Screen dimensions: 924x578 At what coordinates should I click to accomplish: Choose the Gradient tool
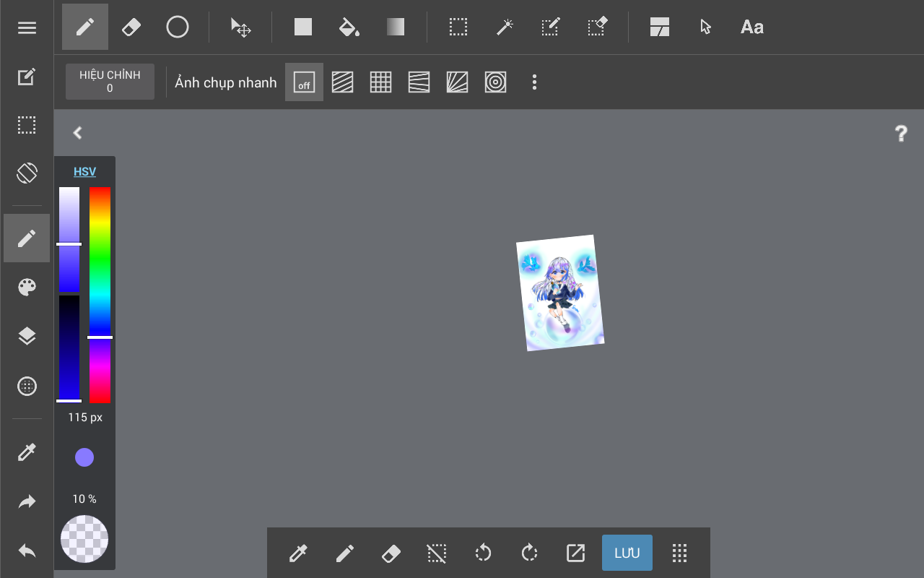(395, 27)
